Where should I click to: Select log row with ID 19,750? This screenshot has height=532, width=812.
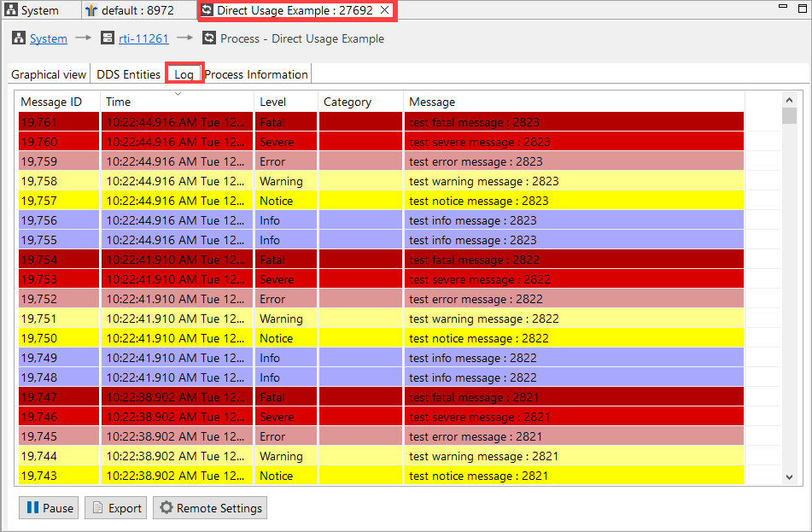[x=381, y=338]
